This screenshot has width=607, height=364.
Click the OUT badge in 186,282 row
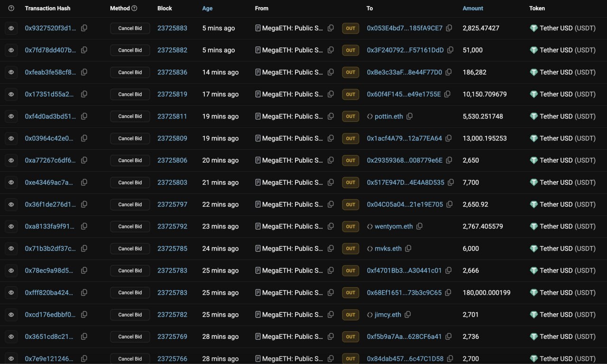tap(350, 72)
